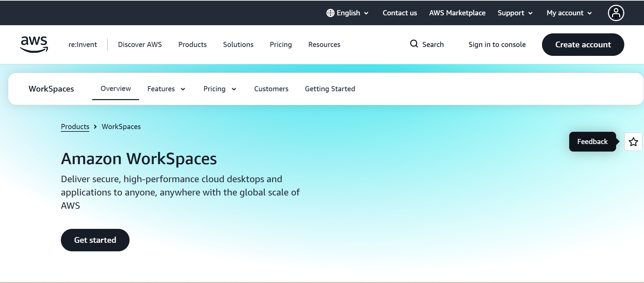This screenshot has width=644, height=283.
Task: Click the globe language icon
Action: coord(330,13)
